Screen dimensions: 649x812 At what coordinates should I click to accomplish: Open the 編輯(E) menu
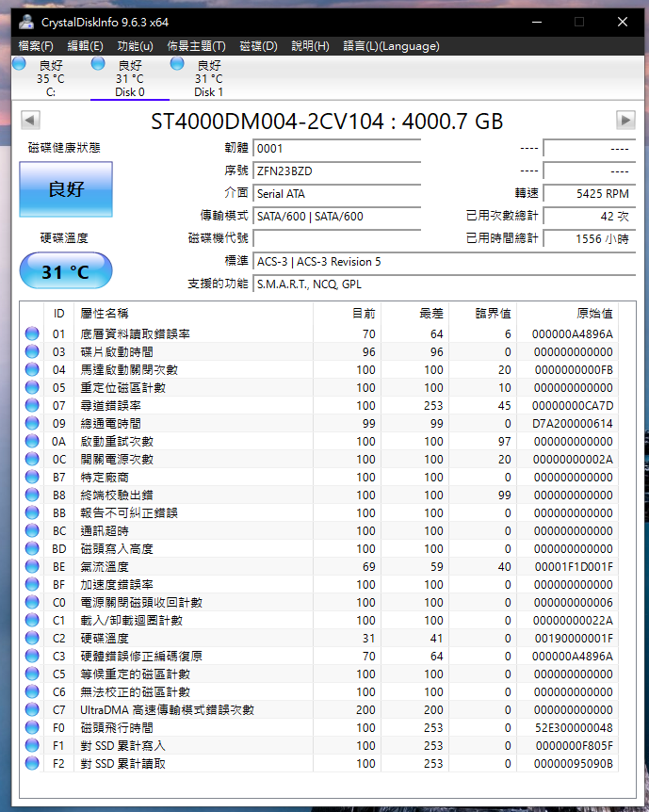pyautogui.click(x=85, y=46)
